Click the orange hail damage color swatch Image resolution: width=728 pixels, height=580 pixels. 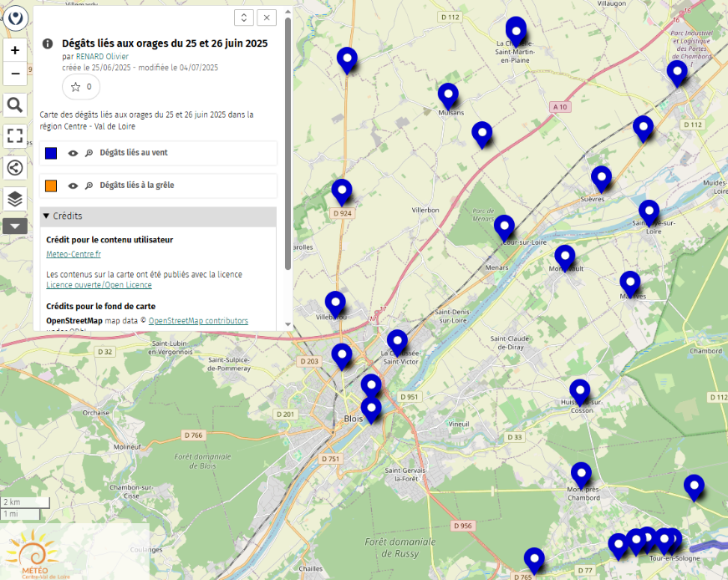pyautogui.click(x=51, y=186)
